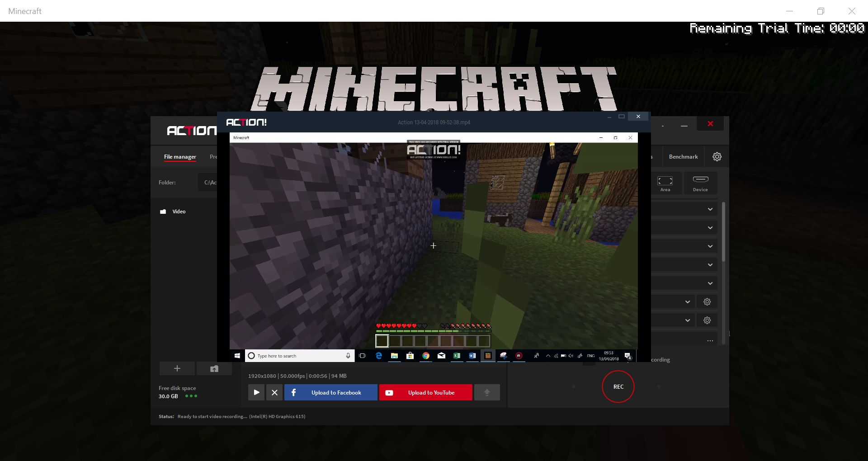868x461 pixels.
Task: Start recording with the REC button
Action: click(x=618, y=387)
